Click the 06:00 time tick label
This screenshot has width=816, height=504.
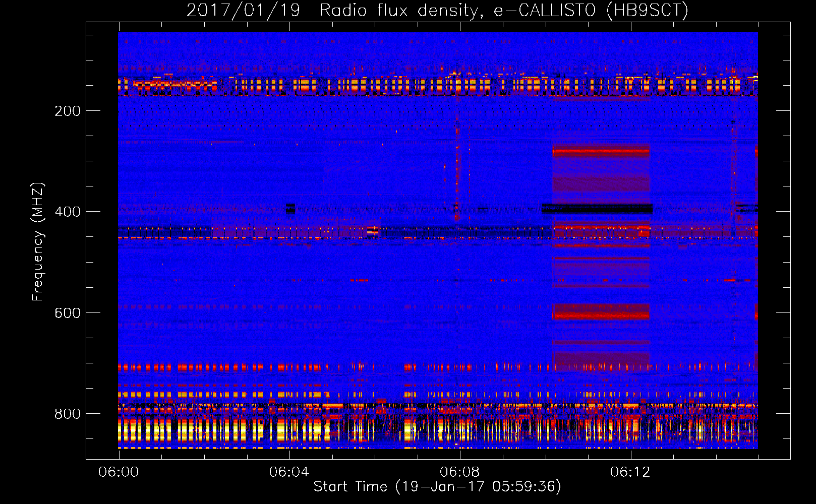pyautogui.click(x=119, y=472)
